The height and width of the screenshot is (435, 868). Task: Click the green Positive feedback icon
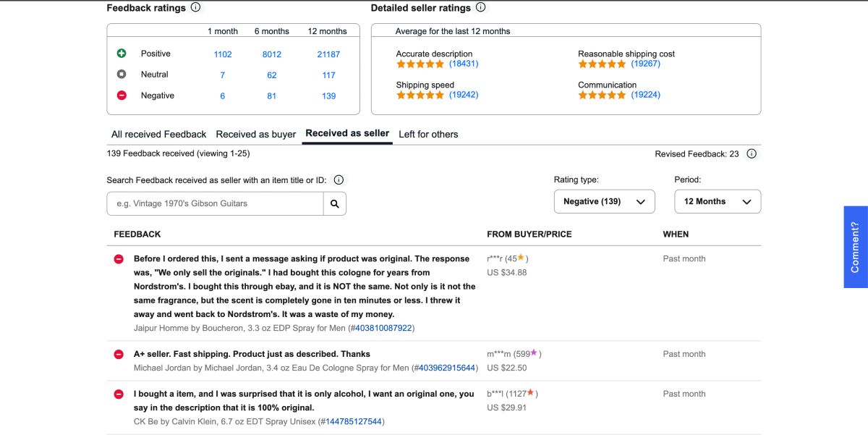coord(122,53)
